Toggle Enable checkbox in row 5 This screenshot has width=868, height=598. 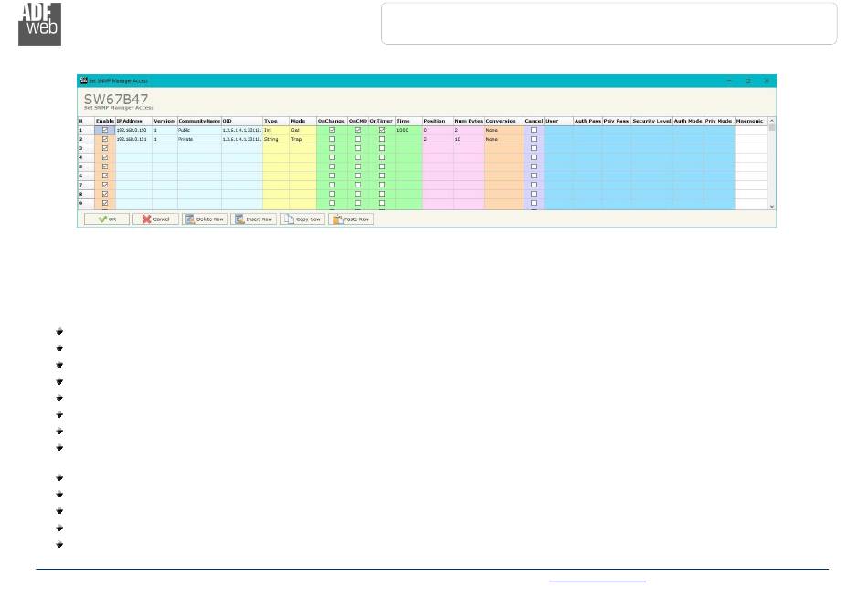point(105,166)
